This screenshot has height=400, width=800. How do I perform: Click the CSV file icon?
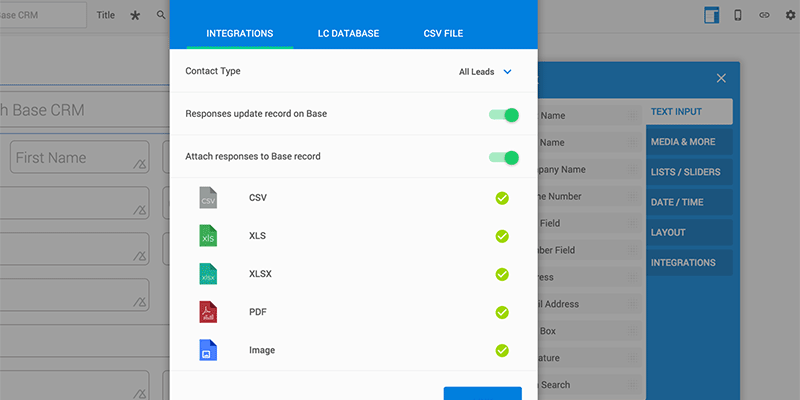[x=208, y=198]
